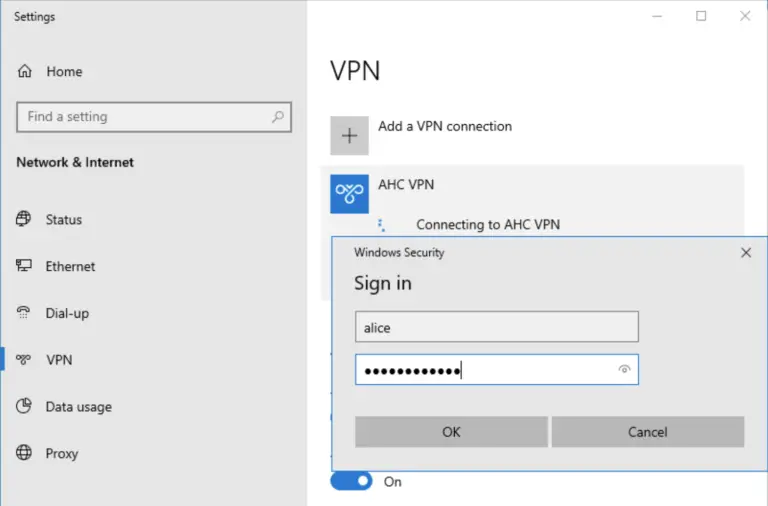768x506 pixels.
Task: Reveal password with the eye icon
Action: [x=624, y=369]
